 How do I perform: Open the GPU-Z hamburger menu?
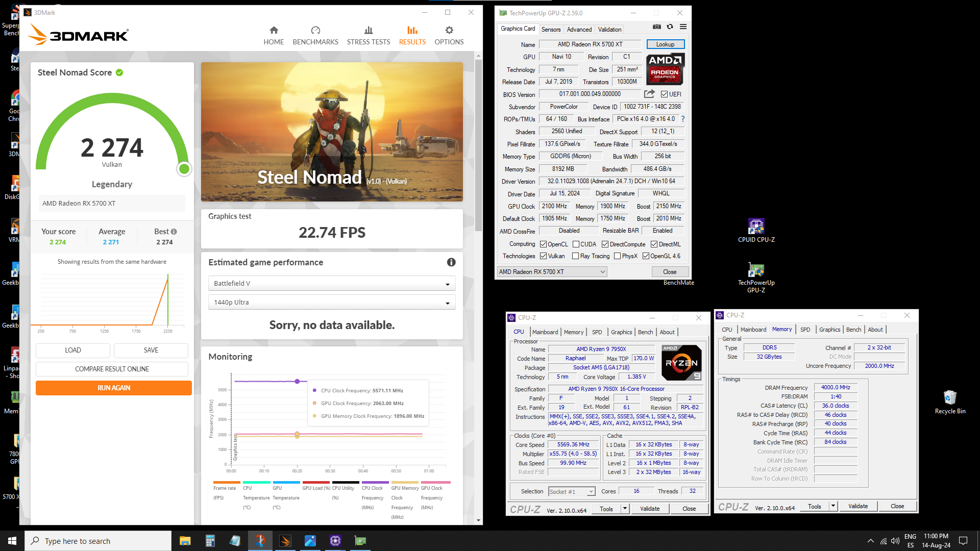pyautogui.click(x=683, y=27)
